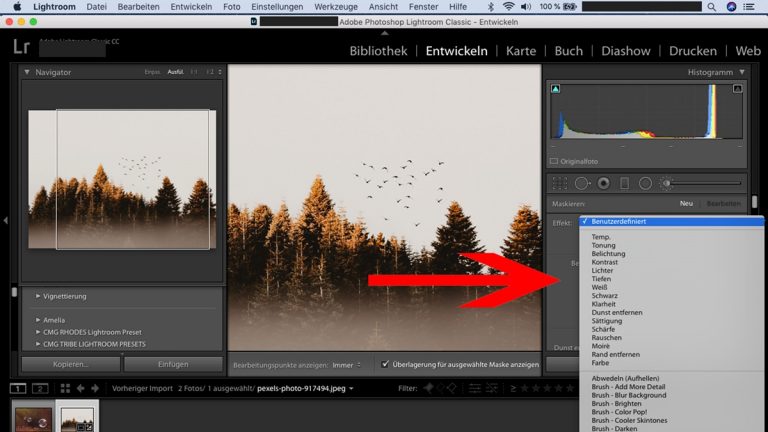Go back with filmstrip left arrow
The width and height of the screenshot is (768, 432).
coord(80,388)
